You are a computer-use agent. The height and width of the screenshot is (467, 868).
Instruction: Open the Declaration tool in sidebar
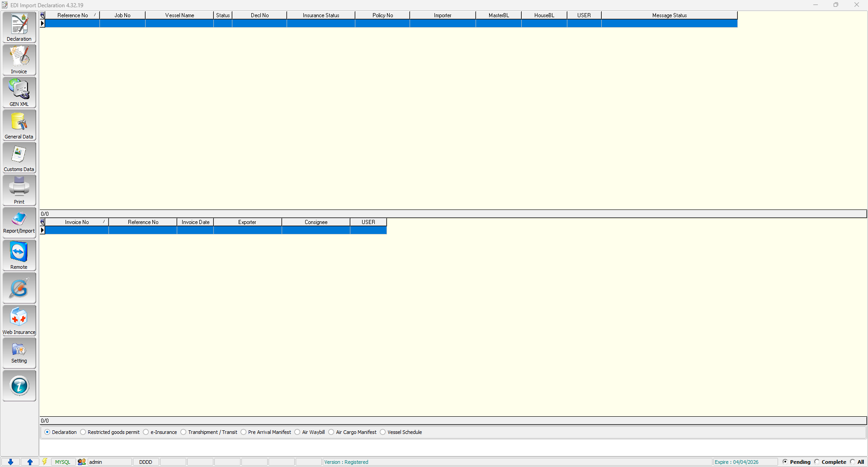coord(19,27)
